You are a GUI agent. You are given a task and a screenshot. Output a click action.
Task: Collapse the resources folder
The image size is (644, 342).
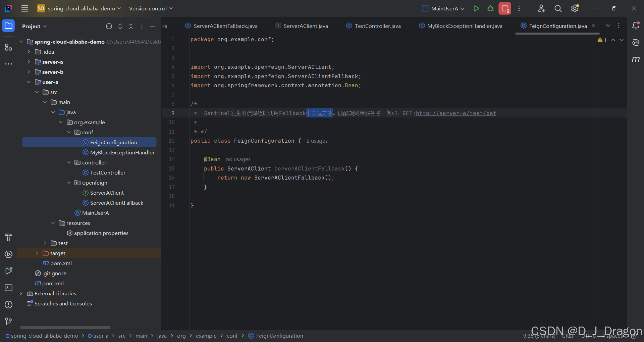pos(53,223)
